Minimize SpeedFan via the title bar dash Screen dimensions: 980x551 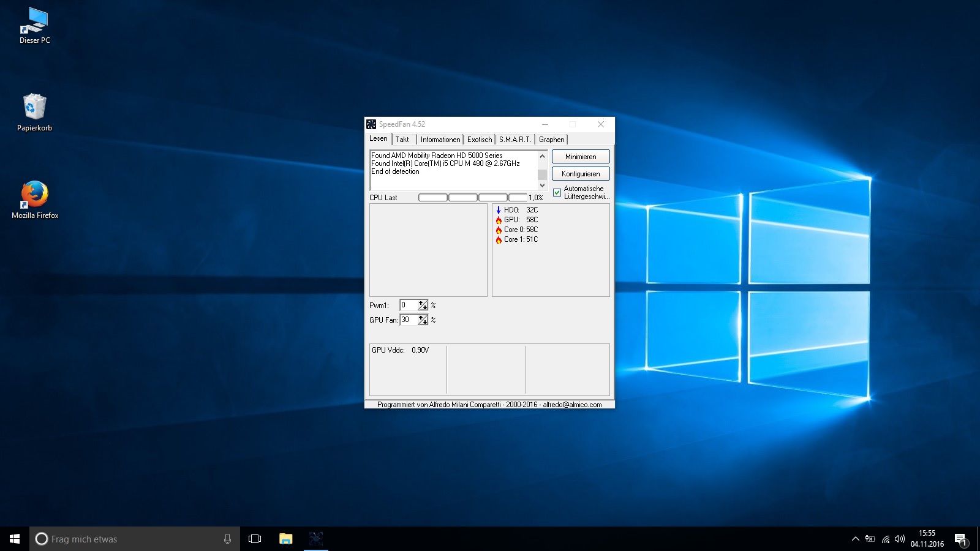tap(545, 124)
